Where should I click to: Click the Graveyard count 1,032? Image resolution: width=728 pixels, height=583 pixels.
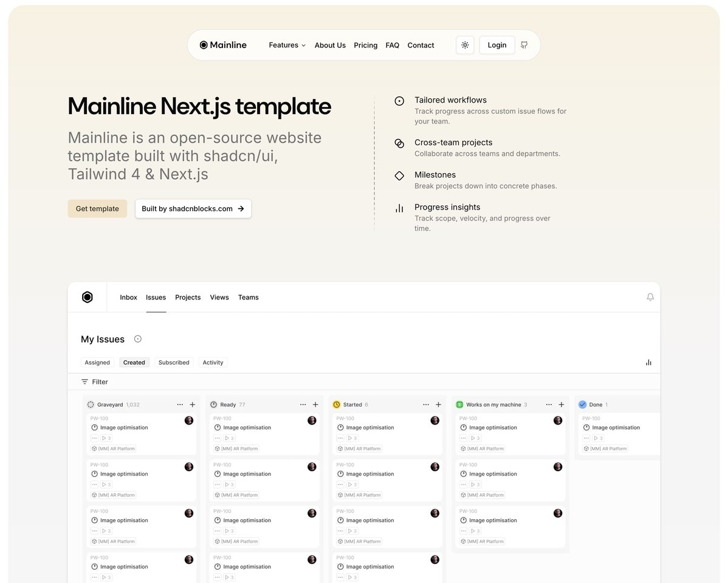(133, 404)
